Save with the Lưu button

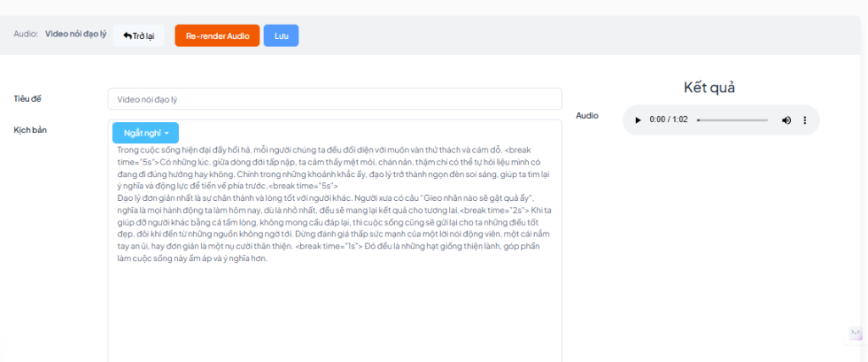(281, 36)
